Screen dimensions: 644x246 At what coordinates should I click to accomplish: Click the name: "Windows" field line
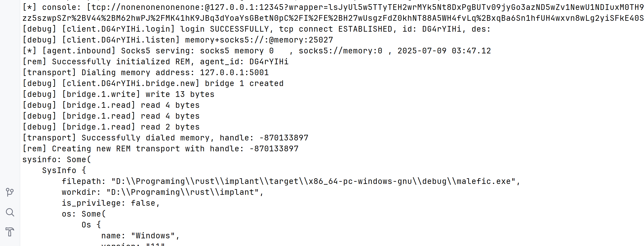[140, 236]
